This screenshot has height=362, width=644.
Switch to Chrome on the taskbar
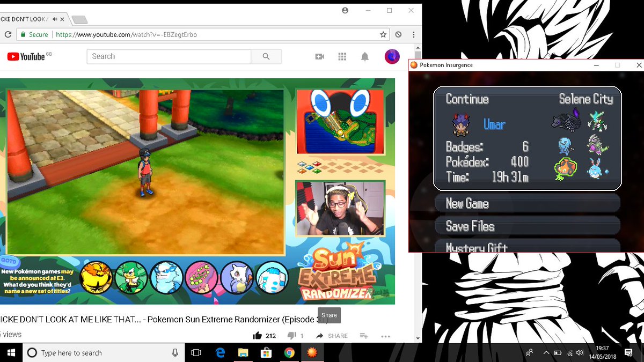[289, 352]
